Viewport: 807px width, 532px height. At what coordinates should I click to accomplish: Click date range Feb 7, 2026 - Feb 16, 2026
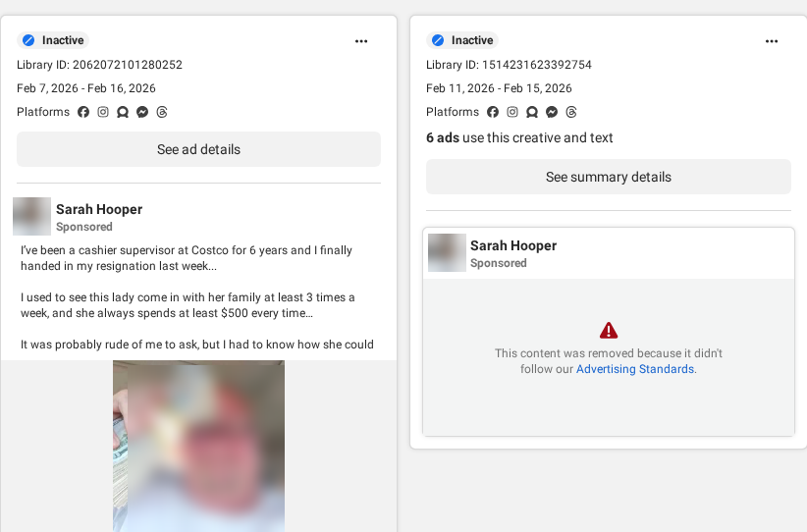(86, 88)
